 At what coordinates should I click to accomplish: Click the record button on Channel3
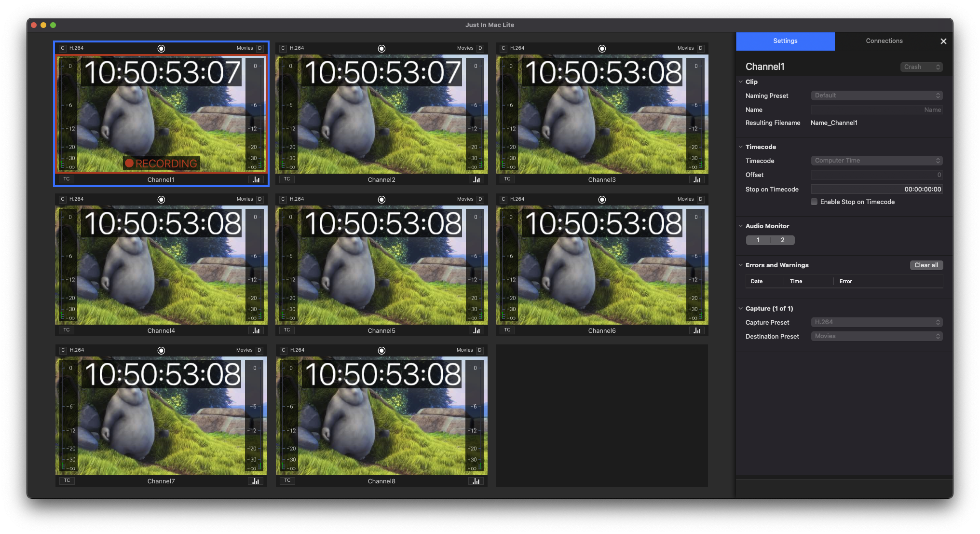[x=602, y=48]
